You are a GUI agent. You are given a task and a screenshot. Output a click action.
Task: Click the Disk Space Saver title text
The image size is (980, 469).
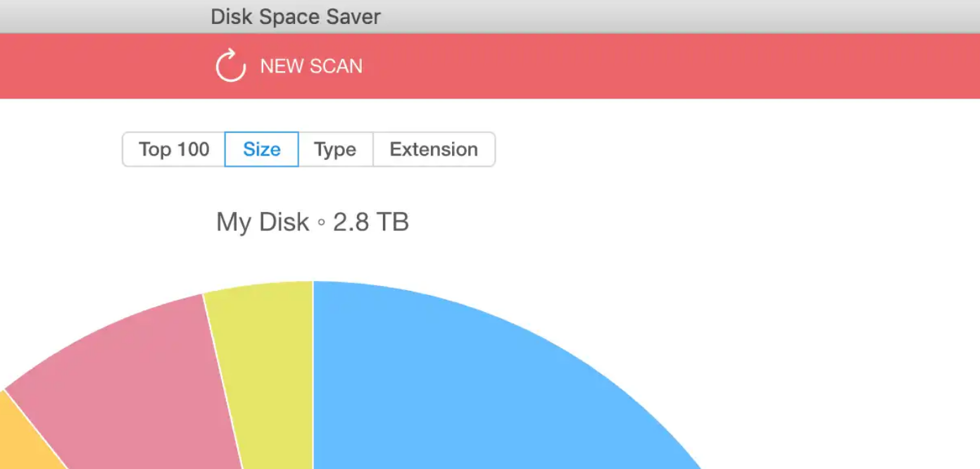pos(295,16)
